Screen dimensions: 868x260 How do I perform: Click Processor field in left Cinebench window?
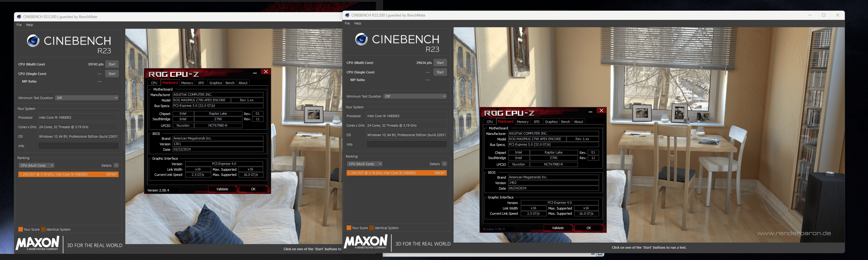click(x=78, y=117)
